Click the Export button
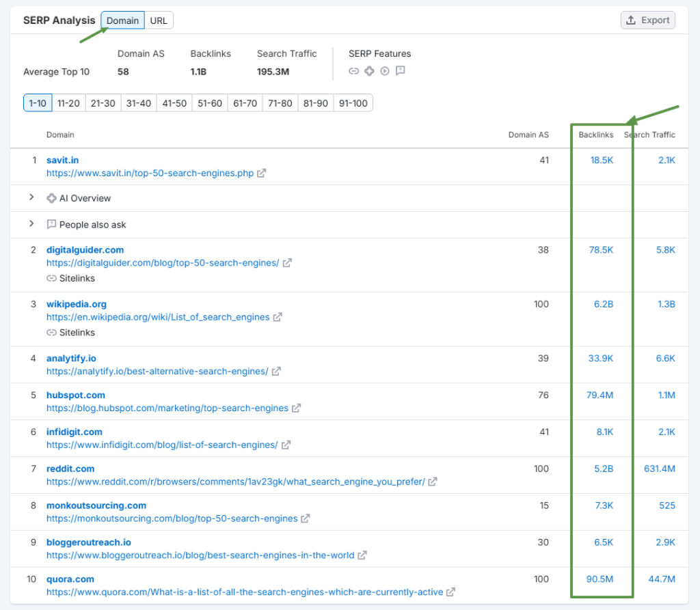Image resolution: width=700 pixels, height=610 pixels. (647, 20)
